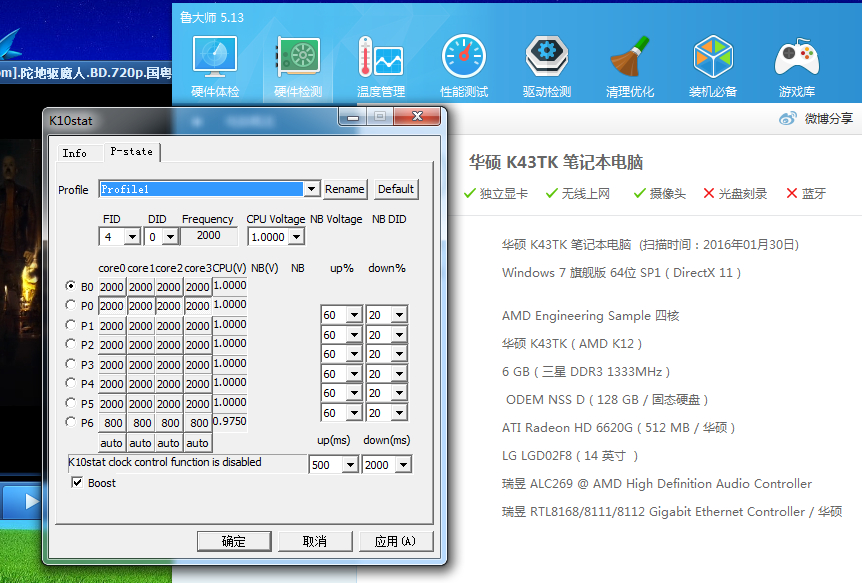862x583 pixels.
Task: Click the 华硕 K43TK 笔记本电脑 heading
Action: (556, 162)
